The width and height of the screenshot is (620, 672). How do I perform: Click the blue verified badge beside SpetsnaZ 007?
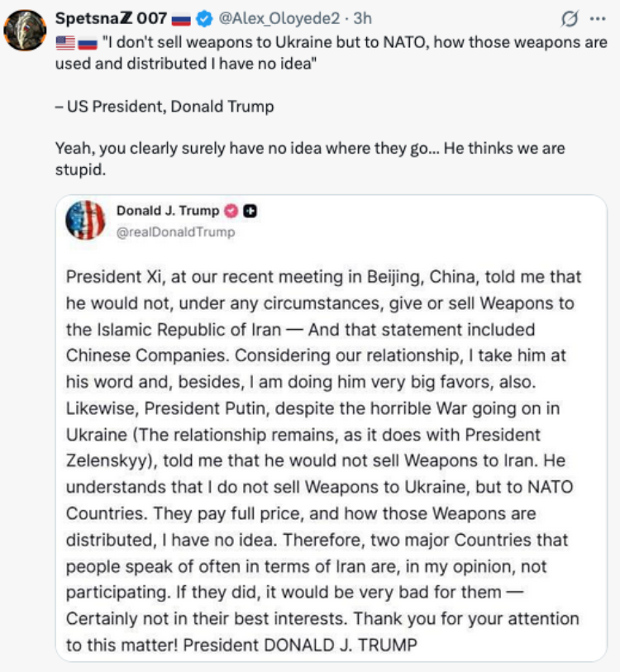[204, 19]
